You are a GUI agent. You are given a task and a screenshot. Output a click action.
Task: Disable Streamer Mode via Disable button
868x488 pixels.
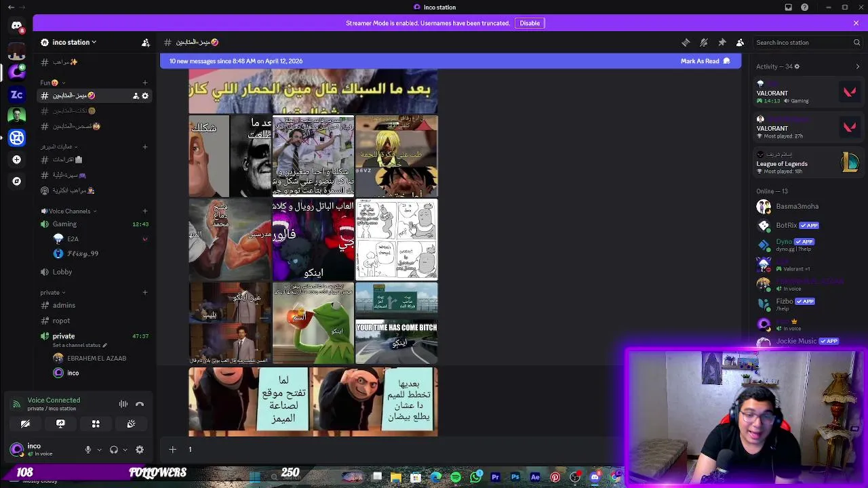coord(530,23)
